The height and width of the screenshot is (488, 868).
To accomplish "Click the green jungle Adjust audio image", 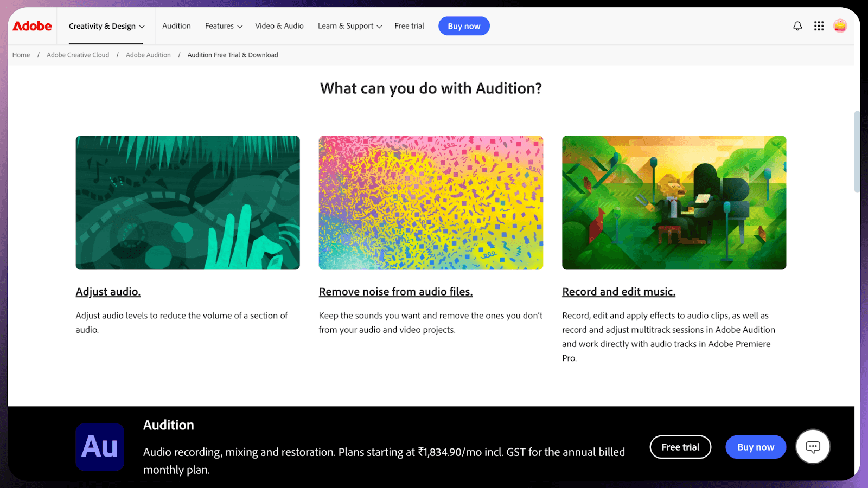I will point(188,202).
